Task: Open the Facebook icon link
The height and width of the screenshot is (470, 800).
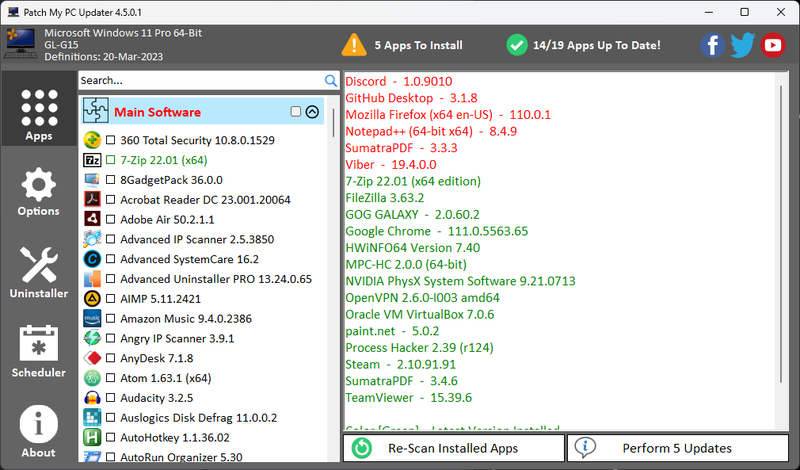Action: pos(712,45)
